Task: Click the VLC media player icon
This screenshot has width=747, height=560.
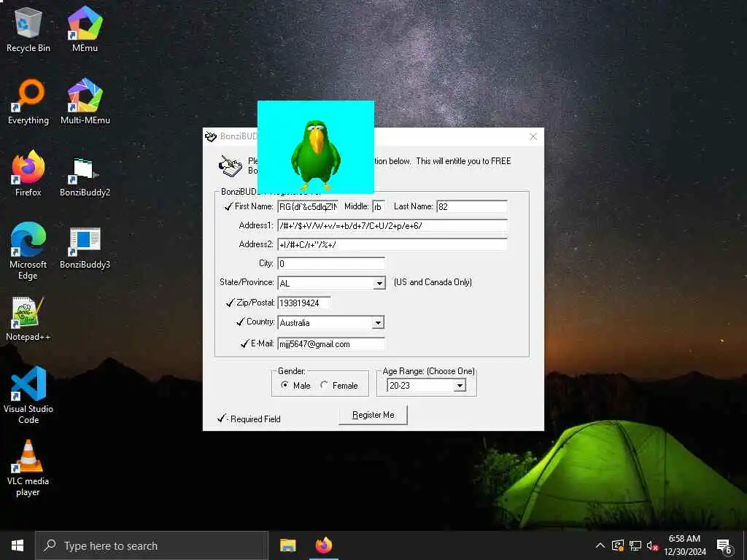Action: coord(28,468)
